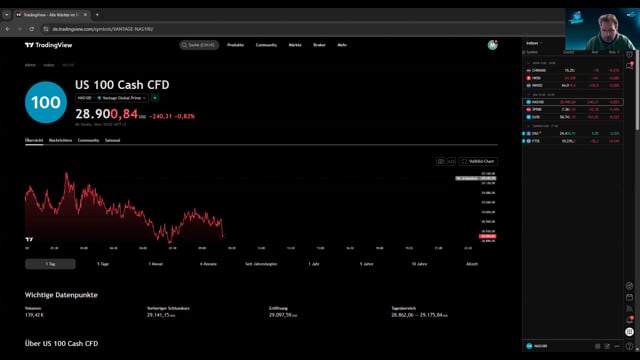The width and height of the screenshot is (640, 360).
Task: Select the 1 Tag time range
Action: coord(50,264)
